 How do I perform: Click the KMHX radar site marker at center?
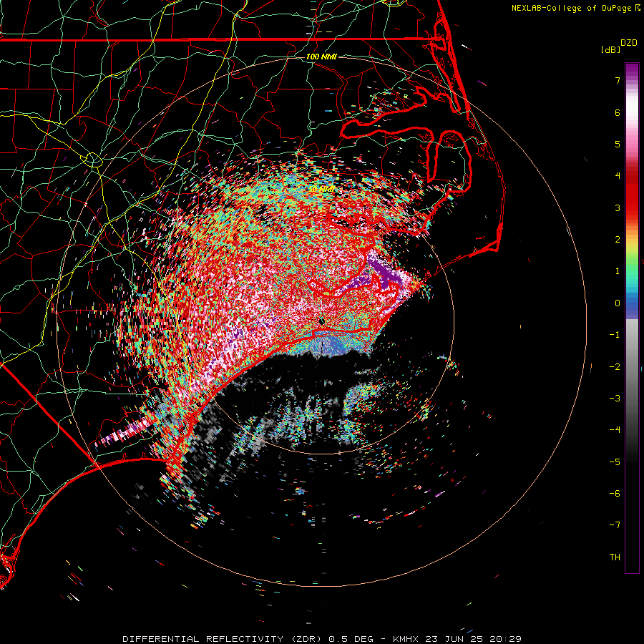(x=321, y=321)
